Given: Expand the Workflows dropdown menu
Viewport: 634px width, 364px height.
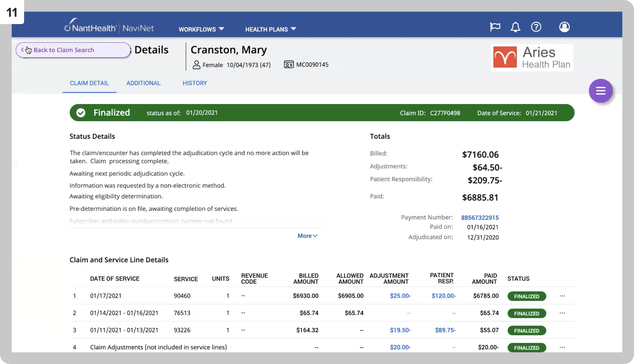Looking at the screenshot, I should 201,29.
